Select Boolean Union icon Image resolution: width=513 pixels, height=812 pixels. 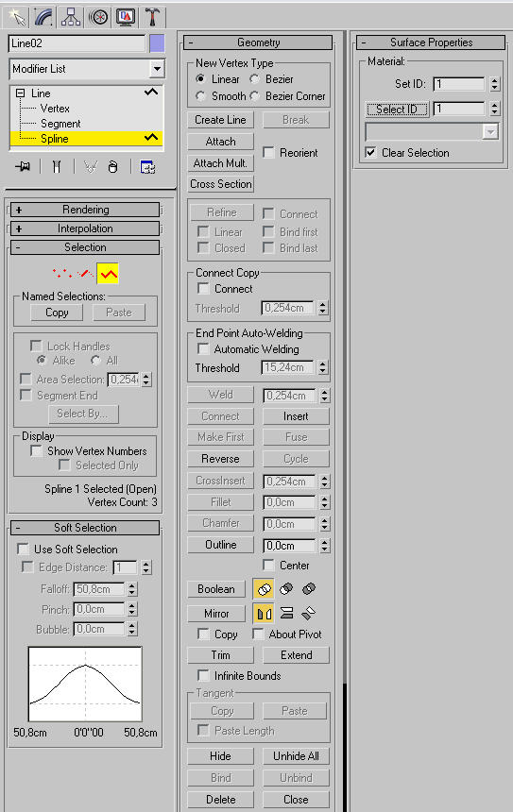click(264, 589)
